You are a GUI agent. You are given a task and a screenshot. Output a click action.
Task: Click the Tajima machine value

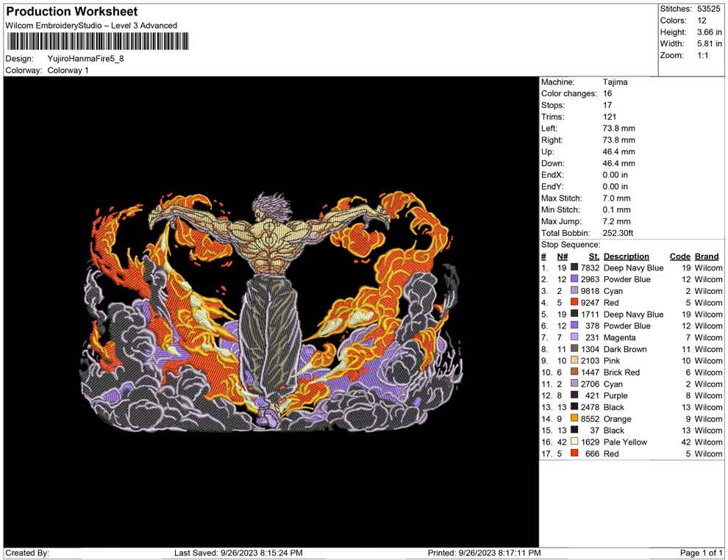coord(615,82)
